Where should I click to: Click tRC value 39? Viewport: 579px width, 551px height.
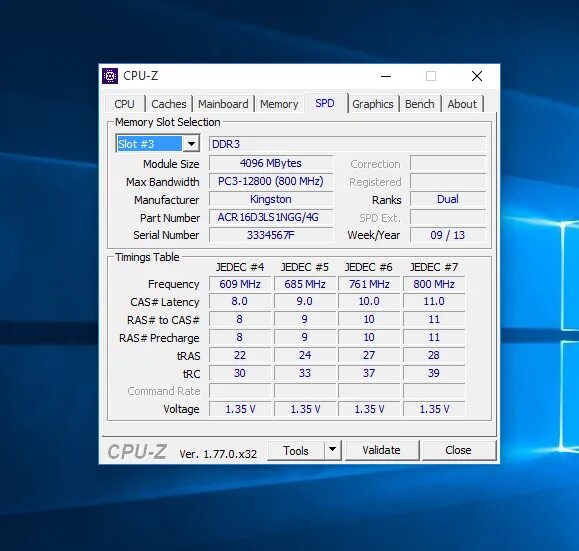[434, 373]
